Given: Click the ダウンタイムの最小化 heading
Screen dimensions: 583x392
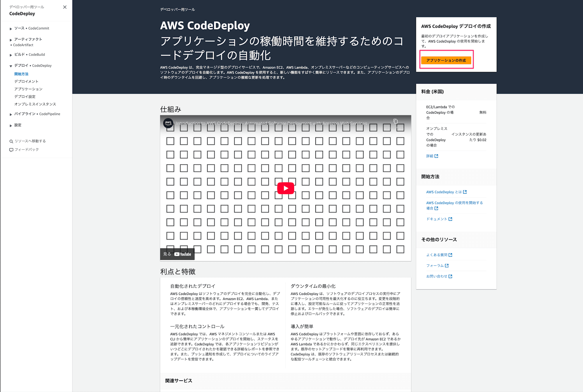Looking at the screenshot, I should (313, 286).
